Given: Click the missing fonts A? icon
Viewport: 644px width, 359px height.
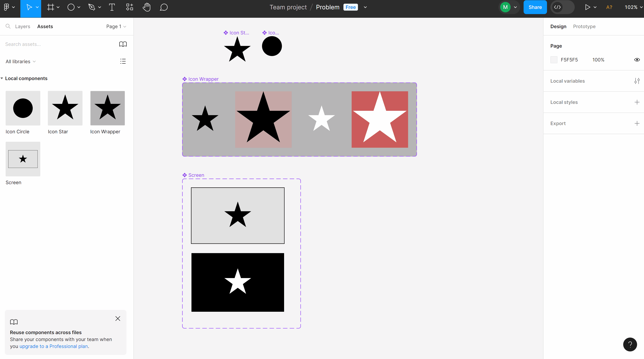Looking at the screenshot, I should pos(609,7).
